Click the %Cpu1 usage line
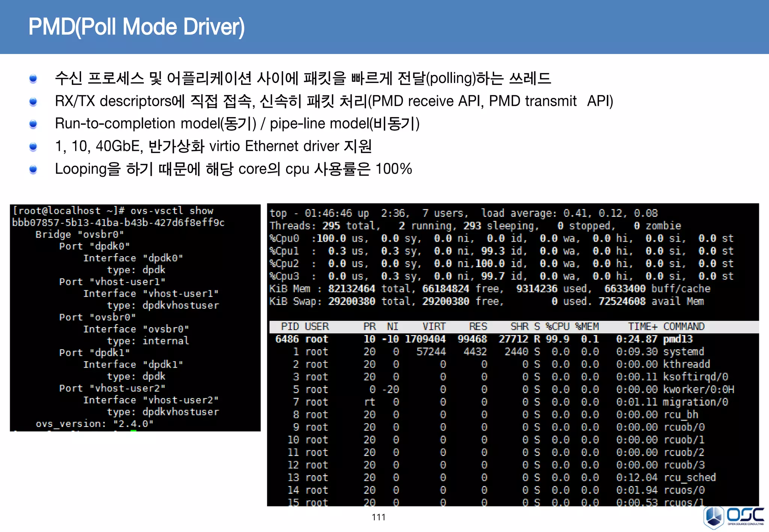 pyautogui.click(x=501, y=251)
